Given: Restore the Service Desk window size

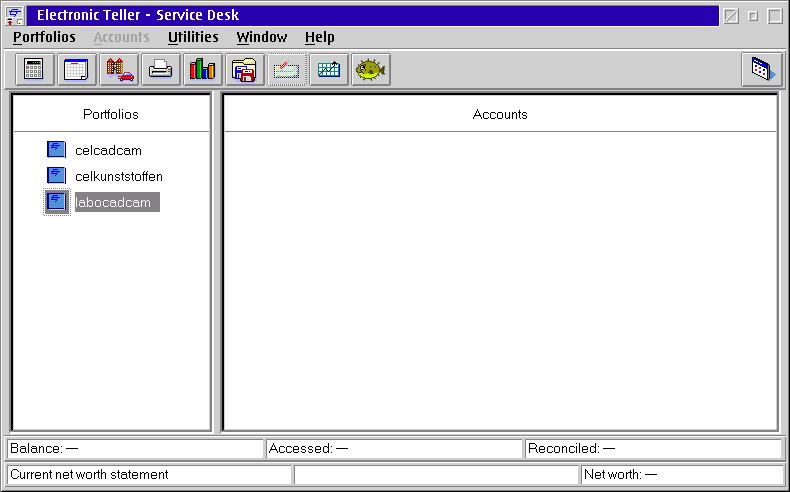Looking at the screenshot, I should [x=753, y=16].
